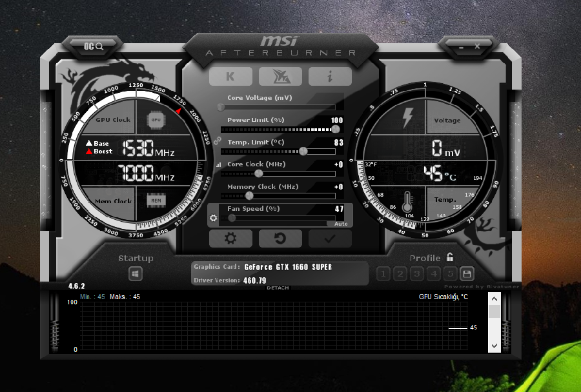Click the MEM chip icon in gauge
Screen dimensions: 581x392
click(x=156, y=201)
